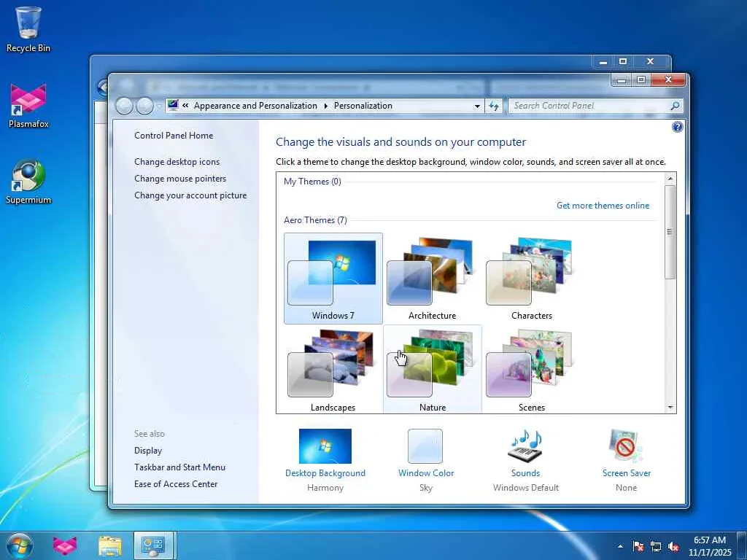
Task: Open Windows Explorer from the taskbar
Action: point(110,545)
